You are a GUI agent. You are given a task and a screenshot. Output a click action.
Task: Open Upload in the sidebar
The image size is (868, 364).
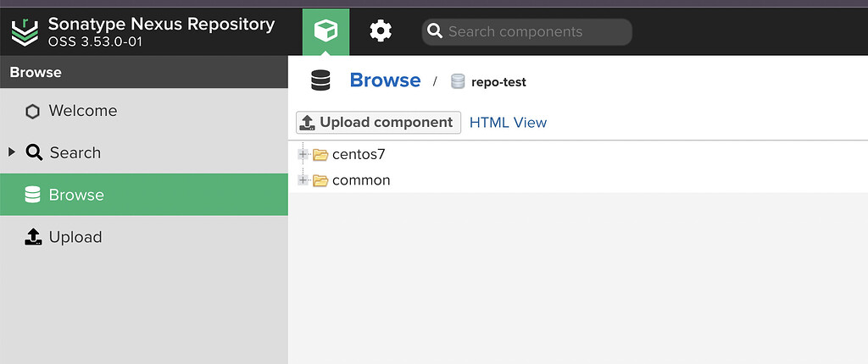click(x=144, y=237)
